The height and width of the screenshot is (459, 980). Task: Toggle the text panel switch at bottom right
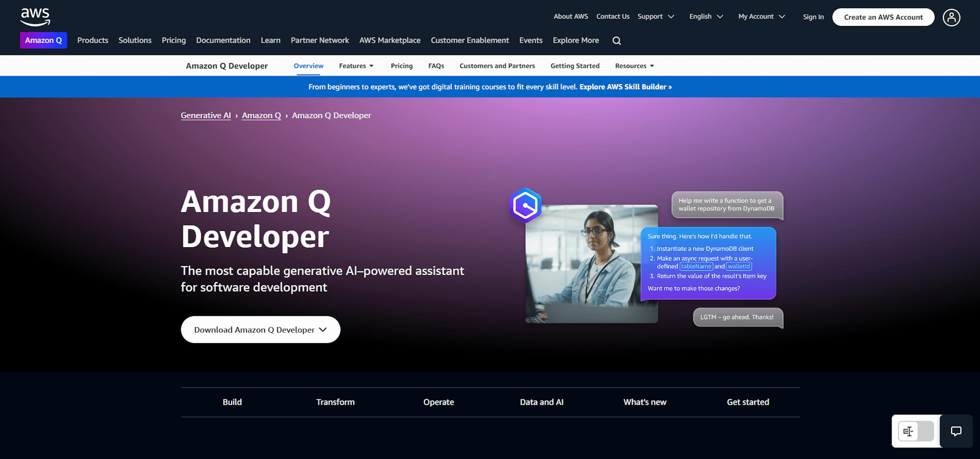click(x=916, y=431)
